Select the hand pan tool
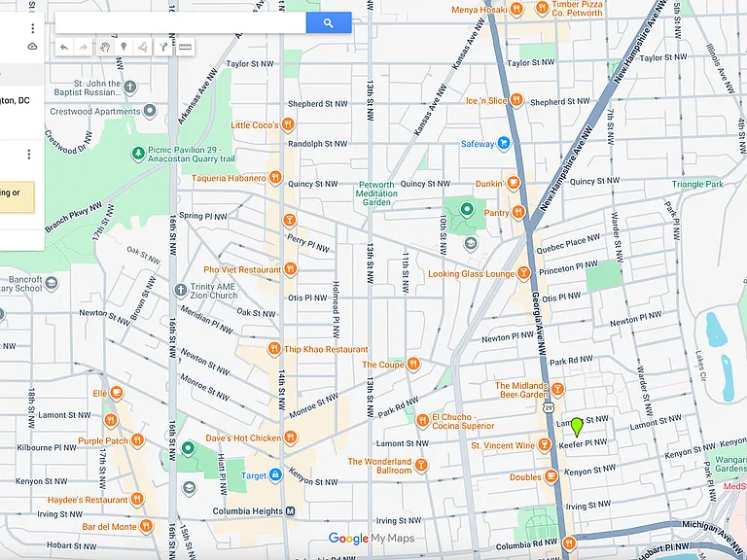This screenshot has width=747, height=560. coord(105,47)
